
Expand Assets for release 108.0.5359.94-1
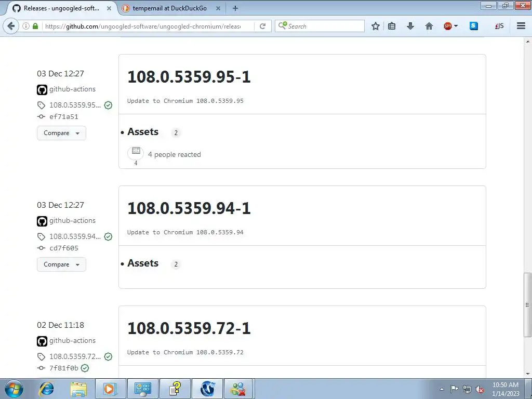(x=143, y=263)
